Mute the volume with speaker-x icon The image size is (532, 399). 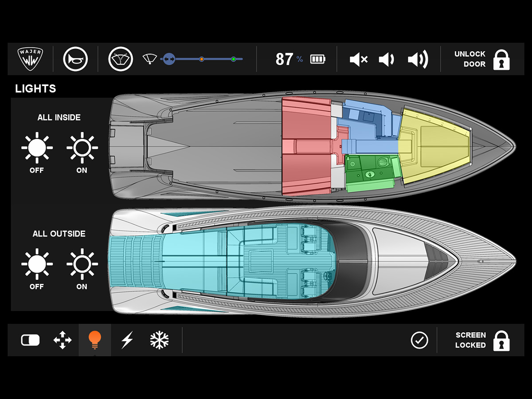pyautogui.click(x=358, y=59)
